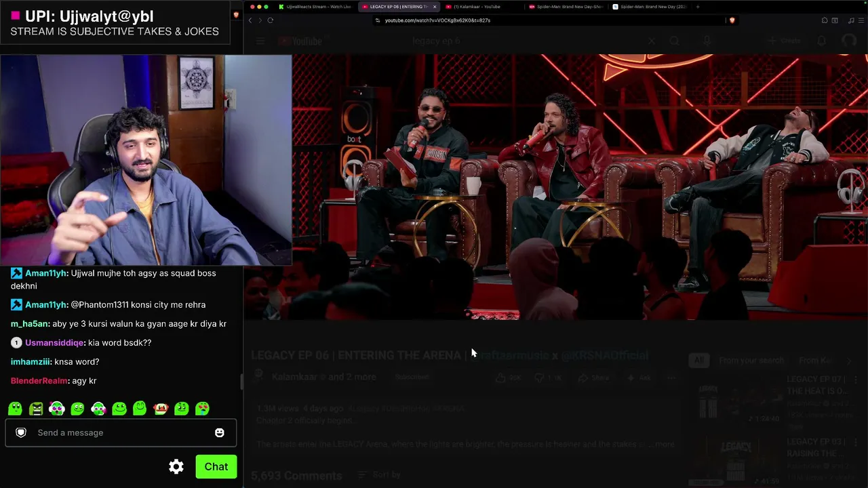
Task: Insert the fifth emote with pink headphones
Action: [98, 408]
